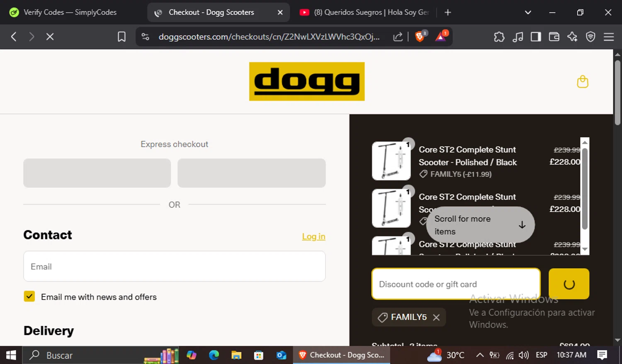Viewport: 622px width, 364px height.
Task: Open the 10:37 AM clock
Action: click(571, 355)
